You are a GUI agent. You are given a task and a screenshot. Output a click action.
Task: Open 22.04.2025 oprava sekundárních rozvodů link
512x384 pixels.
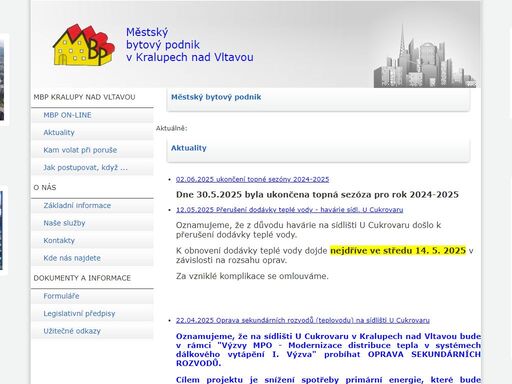pyautogui.click(x=303, y=320)
